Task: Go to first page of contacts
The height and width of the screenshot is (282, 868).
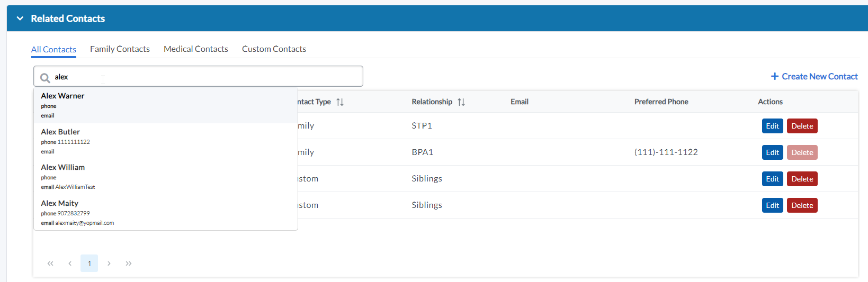Action: coord(50,263)
